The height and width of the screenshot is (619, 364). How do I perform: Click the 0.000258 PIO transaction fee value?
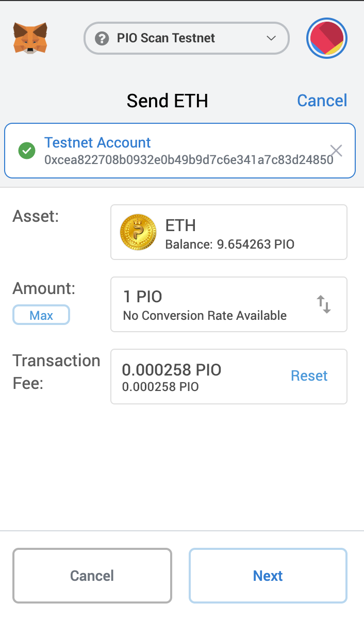[x=172, y=370]
